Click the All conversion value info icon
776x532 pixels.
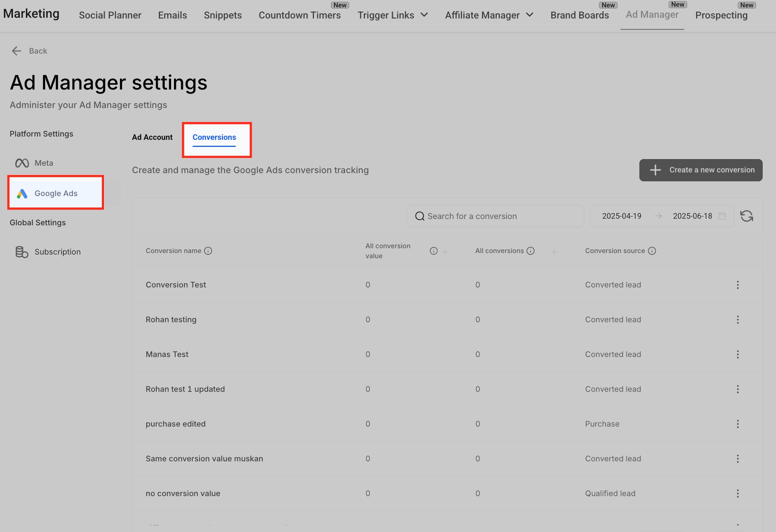coord(434,251)
